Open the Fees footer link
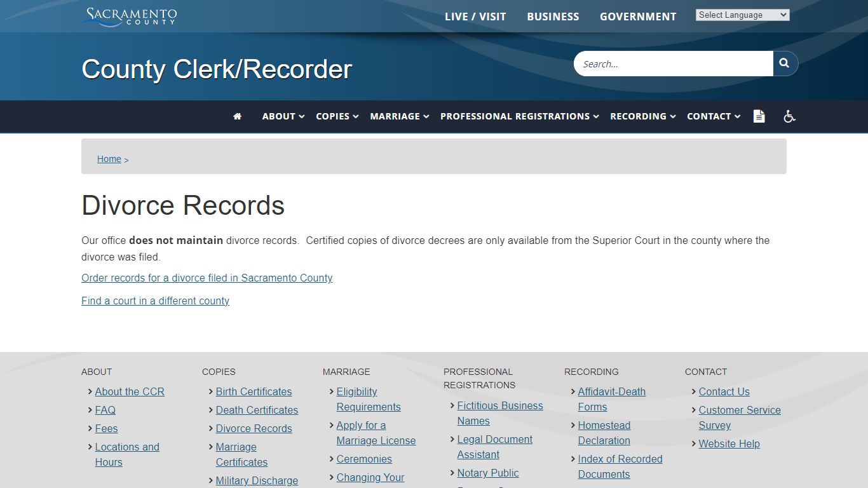The image size is (868, 488). click(106, 428)
